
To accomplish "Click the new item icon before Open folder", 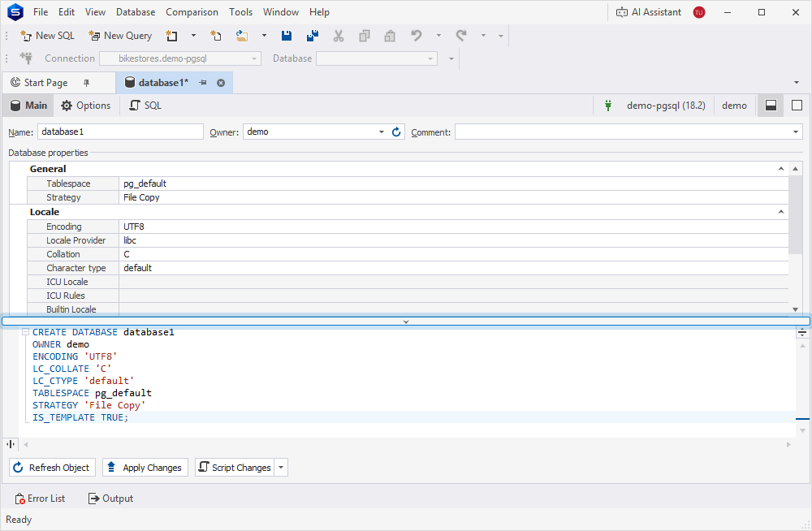I will 216,36.
